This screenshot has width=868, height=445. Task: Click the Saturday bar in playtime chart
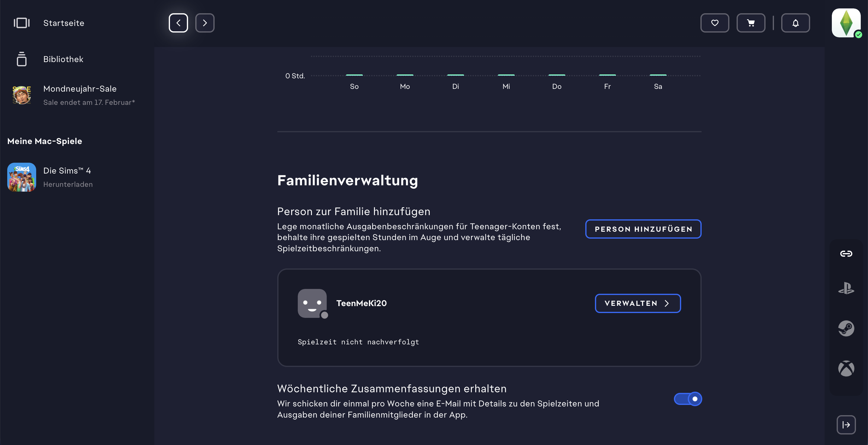click(658, 75)
